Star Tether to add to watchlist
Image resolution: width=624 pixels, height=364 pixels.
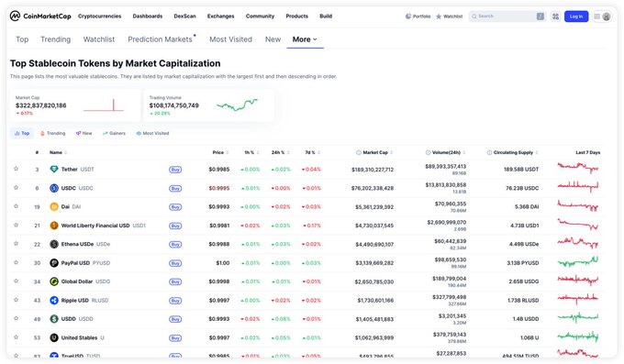click(x=16, y=169)
